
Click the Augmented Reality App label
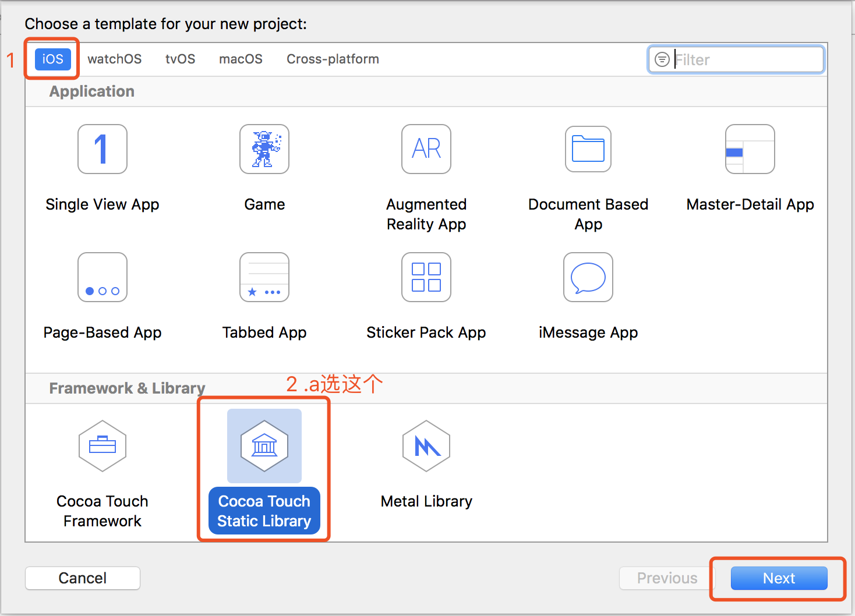(426, 214)
